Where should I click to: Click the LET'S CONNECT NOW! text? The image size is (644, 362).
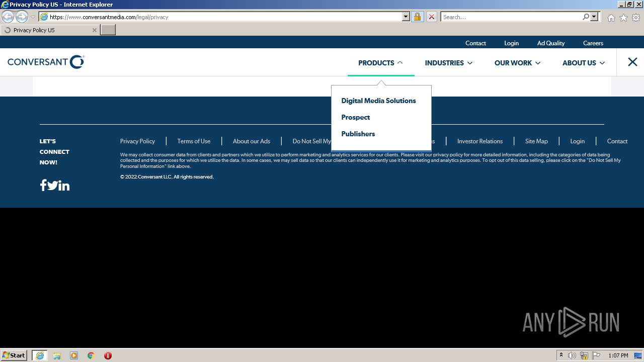point(54,152)
